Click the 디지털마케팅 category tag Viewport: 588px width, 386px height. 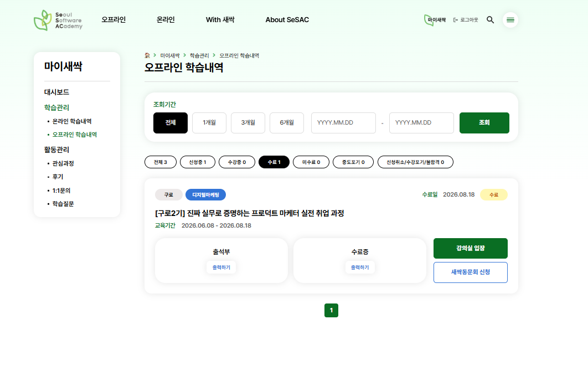point(205,195)
